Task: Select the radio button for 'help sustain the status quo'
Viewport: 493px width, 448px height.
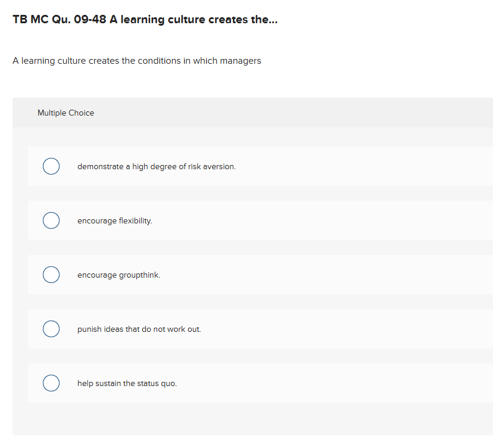Action: 51,383
